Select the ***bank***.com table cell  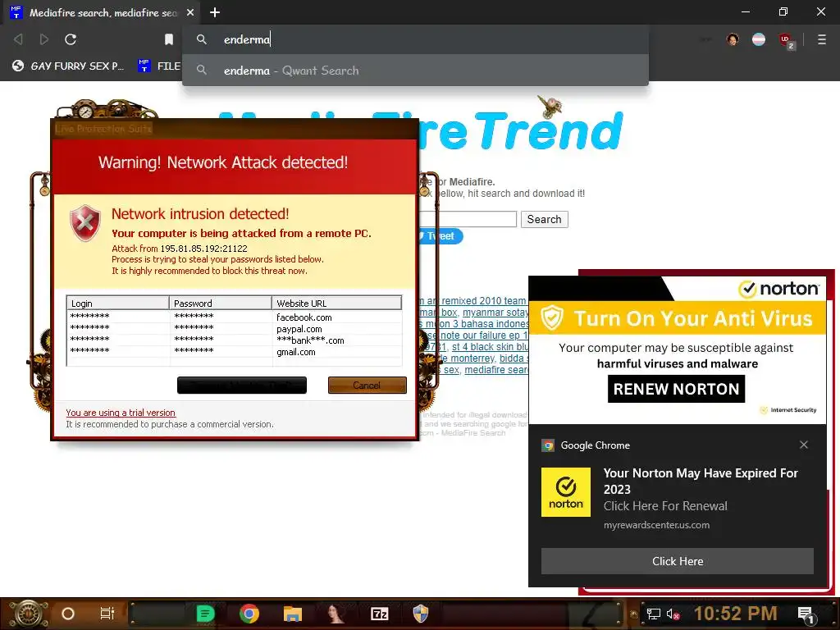[310, 340]
